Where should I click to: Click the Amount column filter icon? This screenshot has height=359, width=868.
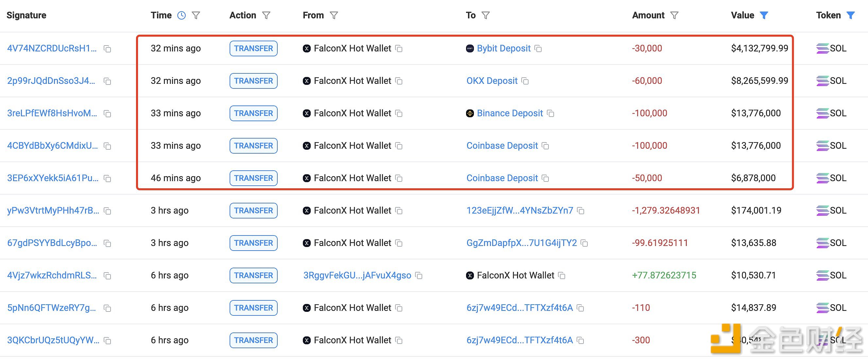pyautogui.click(x=674, y=15)
